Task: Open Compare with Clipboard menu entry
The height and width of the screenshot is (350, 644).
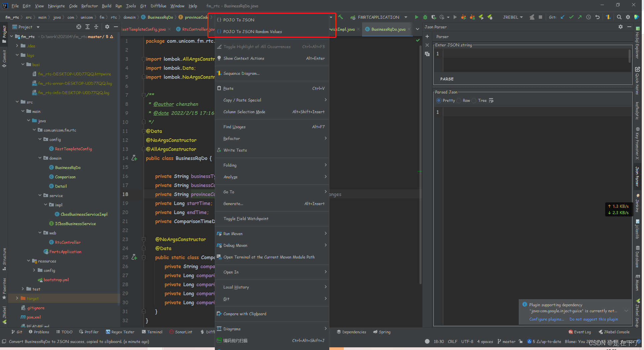Action: (272, 314)
